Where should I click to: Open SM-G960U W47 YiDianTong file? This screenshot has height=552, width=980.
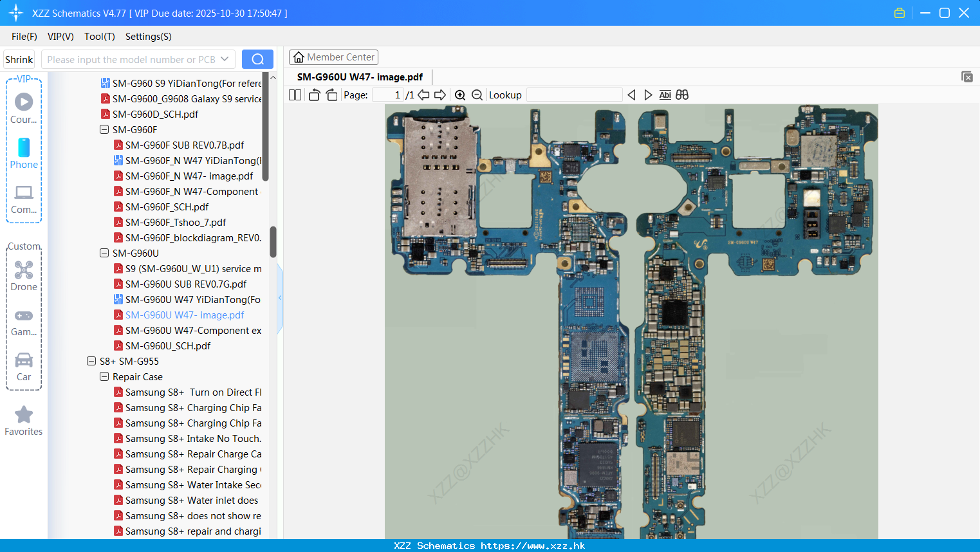pyautogui.click(x=193, y=299)
